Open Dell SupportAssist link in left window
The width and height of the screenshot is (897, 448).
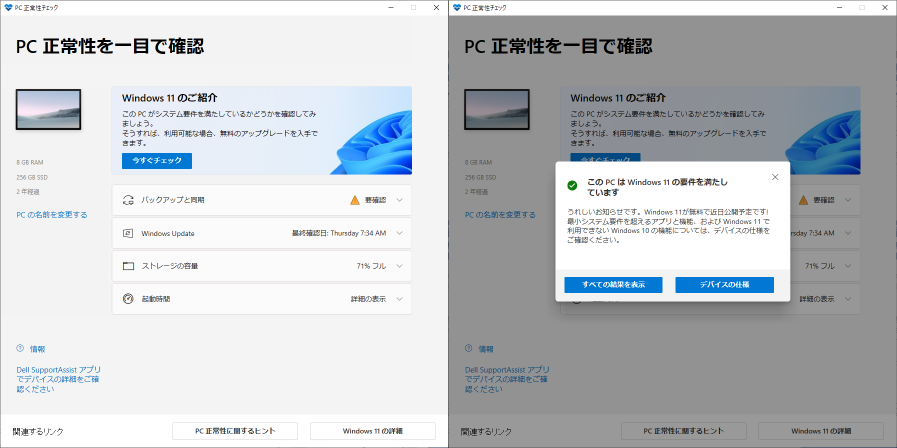tap(58, 379)
